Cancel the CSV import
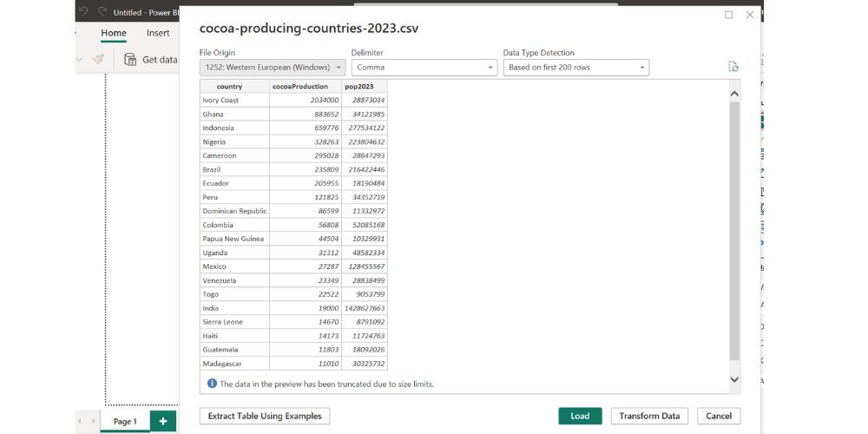The image size is (868, 434). click(x=718, y=416)
